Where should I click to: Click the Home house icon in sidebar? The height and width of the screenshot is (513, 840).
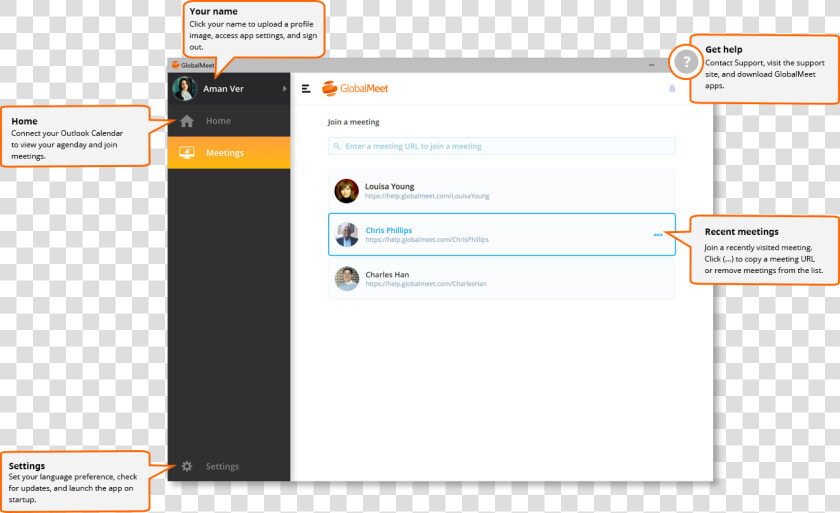(x=187, y=121)
